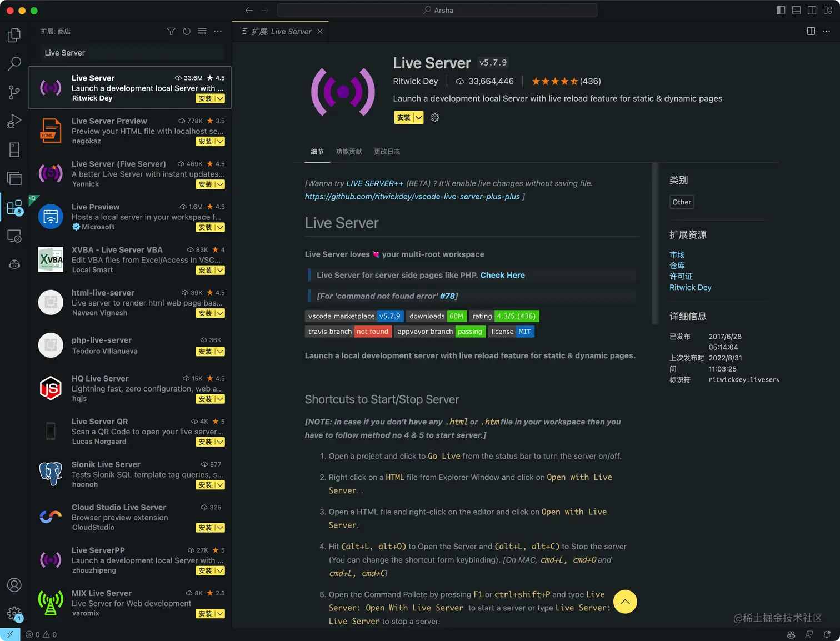Open the Copilot status bar icon
The height and width of the screenshot is (641, 840).
(791, 634)
